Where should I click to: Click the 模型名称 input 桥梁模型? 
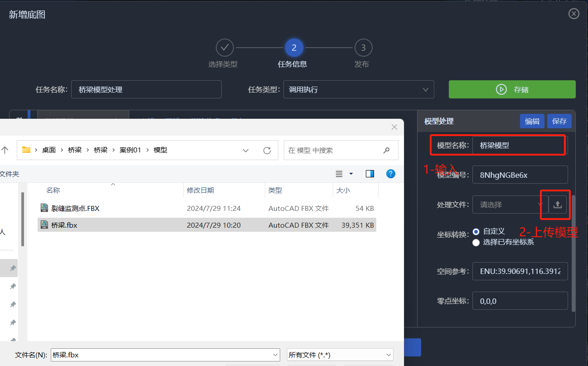pyautogui.click(x=520, y=146)
